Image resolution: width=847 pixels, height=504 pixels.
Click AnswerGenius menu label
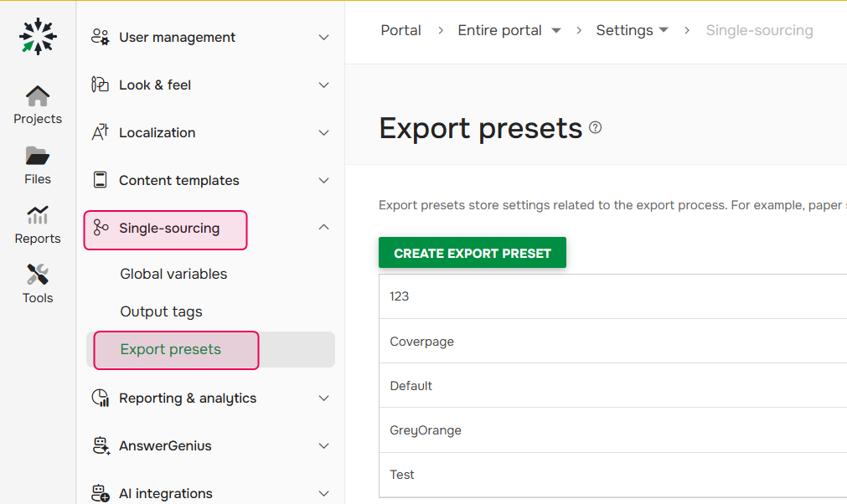pyautogui.click(x=165, y=445)
